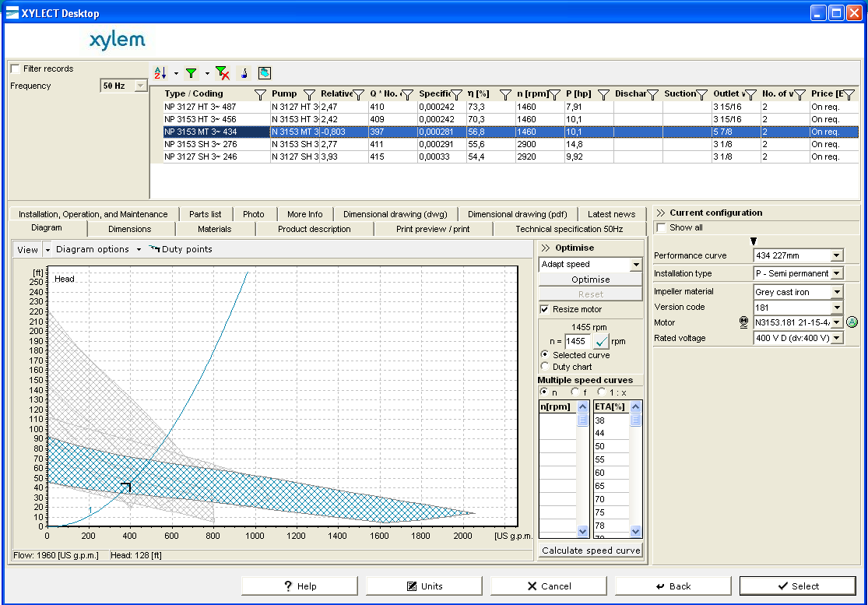
Task: Click the green A icon next to Motor dropdown
Action: coord(852,322)
